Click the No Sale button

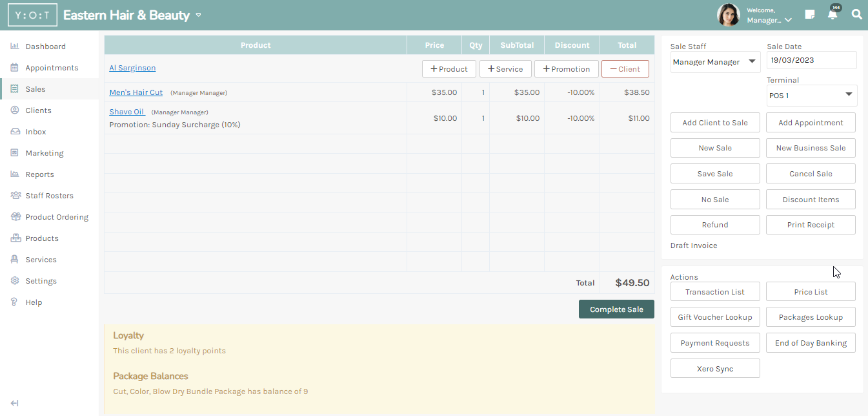[x=715, y=200]
